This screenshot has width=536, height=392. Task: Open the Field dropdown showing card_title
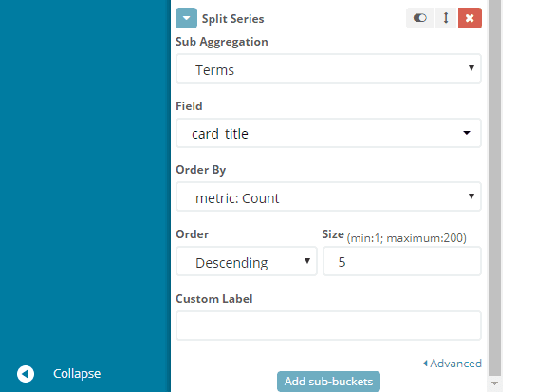(328, 133)
